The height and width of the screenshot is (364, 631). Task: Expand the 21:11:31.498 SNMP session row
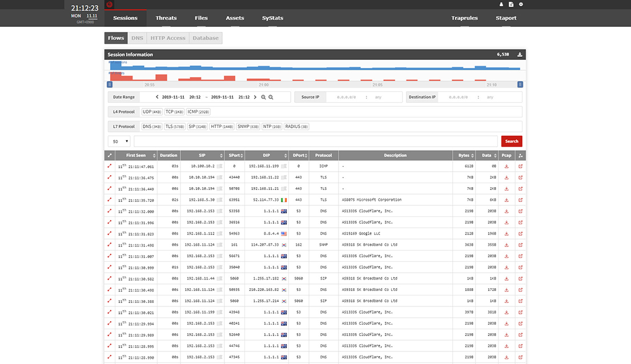point(110,245)
